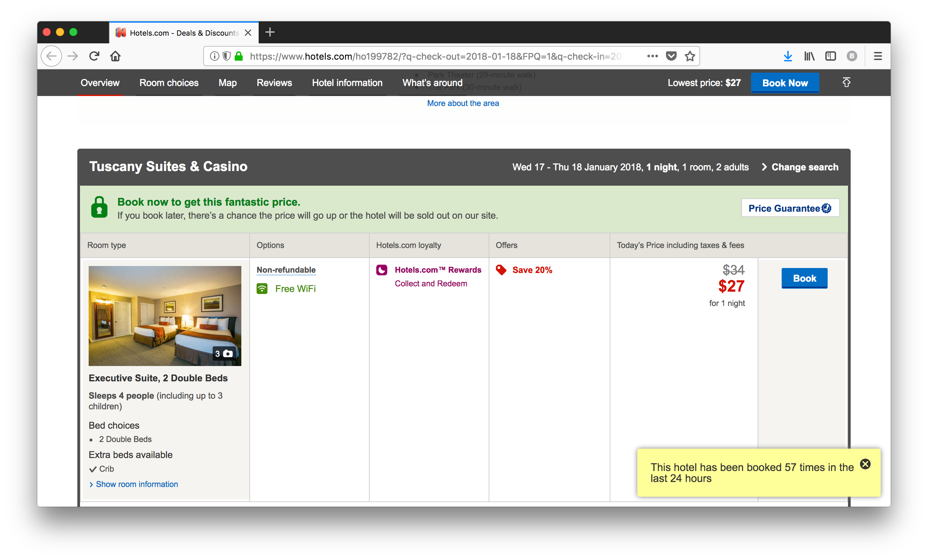The width and height of the screenshot is (928, 560).
Task: Switch to the Room choices tab
Action: pyautogui.click(x=169, y=83)
